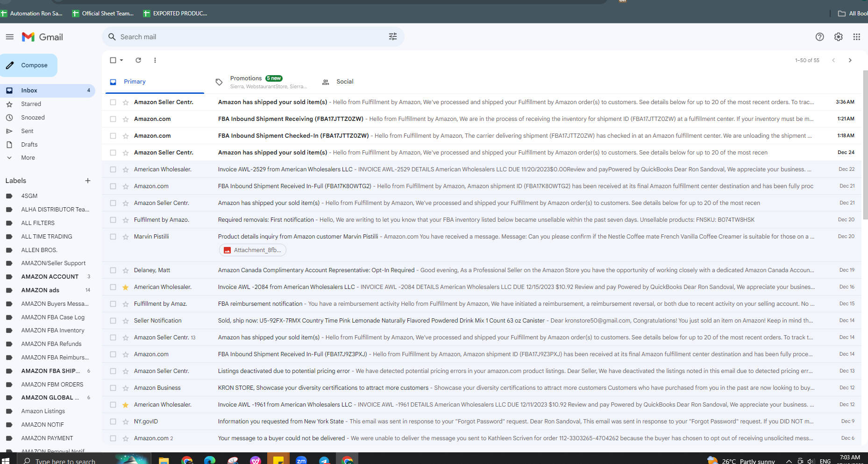Image resolution: width=868 pixels, height=464 pixels.
Task: Unstar the Invoice AWL -1961 email
Action: 126,405
